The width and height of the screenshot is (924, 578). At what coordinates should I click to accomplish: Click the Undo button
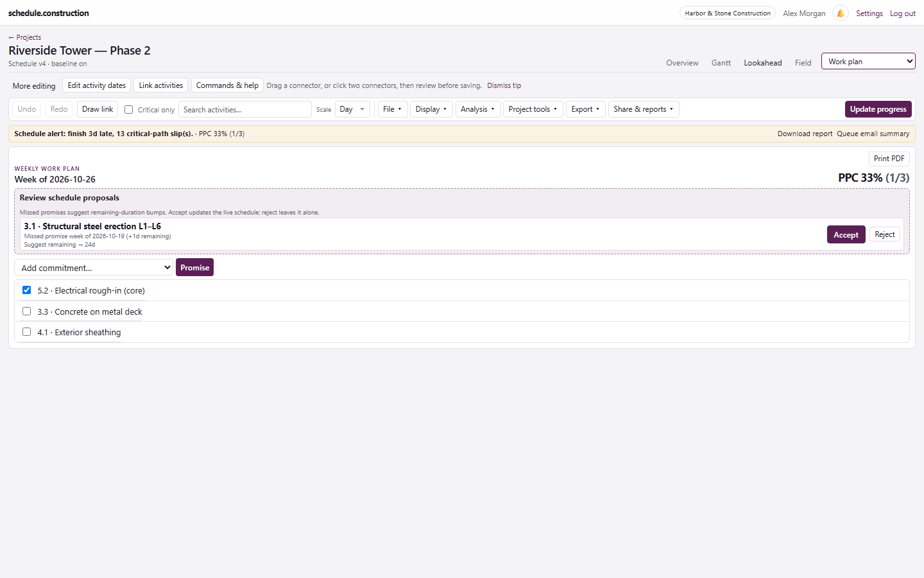pyautogui.click(x=27, y=109)
